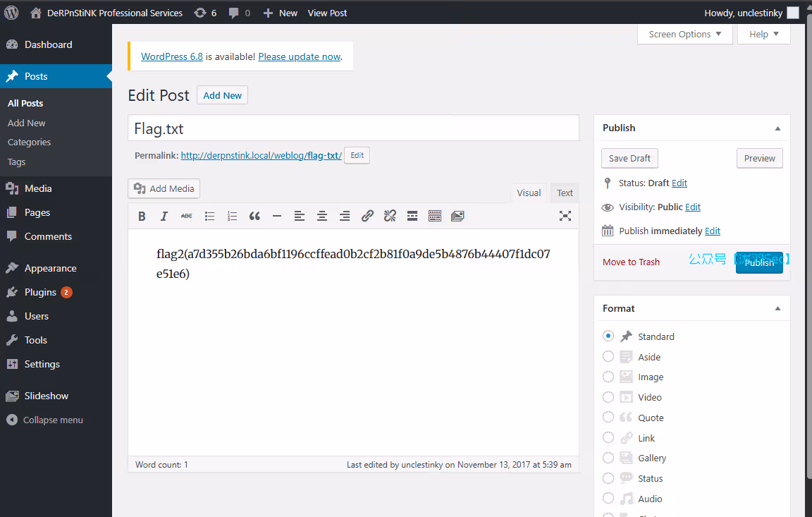Click the Add Media button

point(164,189)
